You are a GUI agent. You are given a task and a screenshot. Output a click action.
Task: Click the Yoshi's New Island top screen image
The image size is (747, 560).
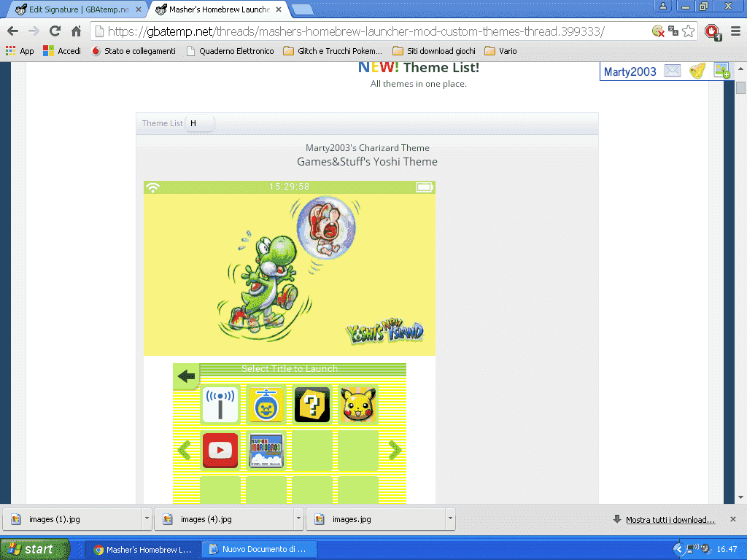point(290,268)
